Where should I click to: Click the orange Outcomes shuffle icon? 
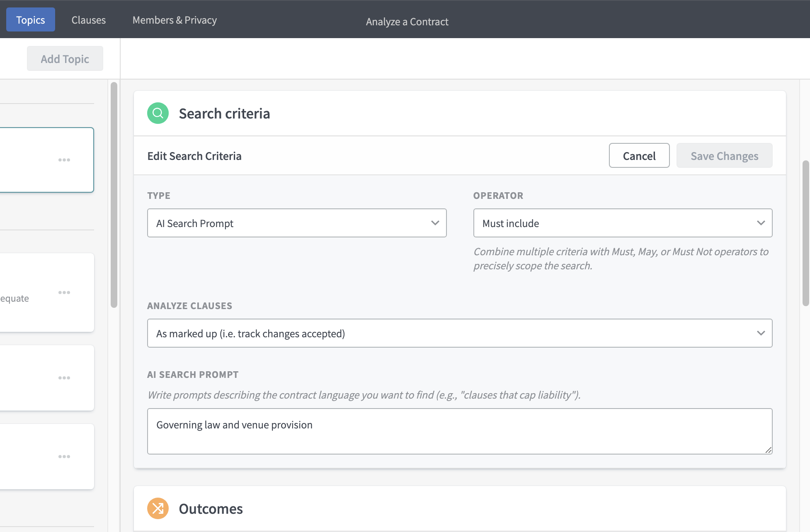158,508
